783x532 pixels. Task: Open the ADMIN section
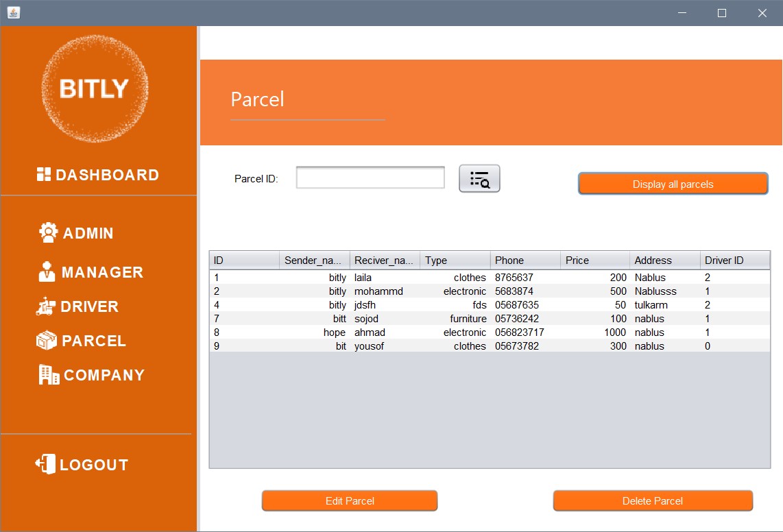88,233
